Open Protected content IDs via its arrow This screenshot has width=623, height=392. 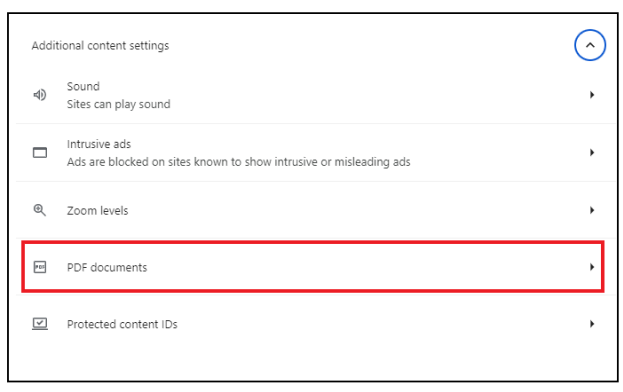592,324
